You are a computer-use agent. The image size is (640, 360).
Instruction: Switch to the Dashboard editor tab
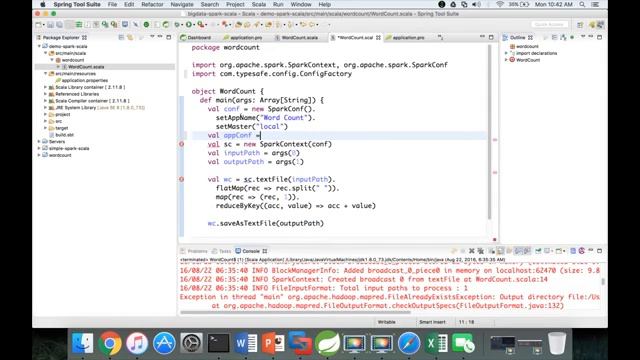[x=196, y=38]
